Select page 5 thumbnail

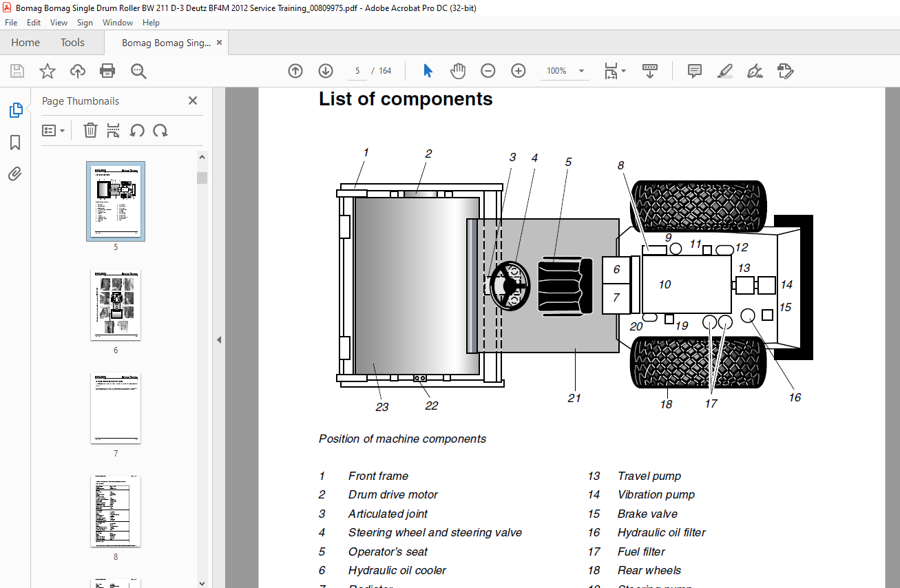point(116,200)
